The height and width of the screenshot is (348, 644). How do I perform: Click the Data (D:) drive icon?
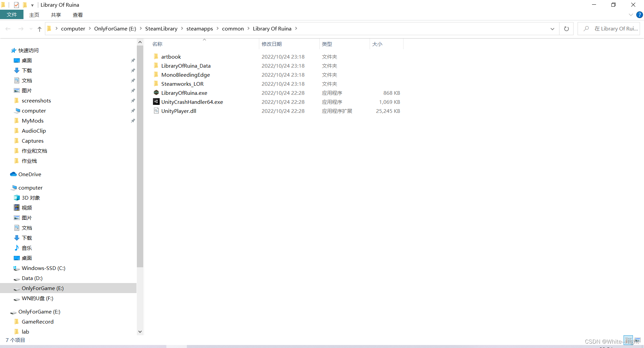tap(16, 278)
